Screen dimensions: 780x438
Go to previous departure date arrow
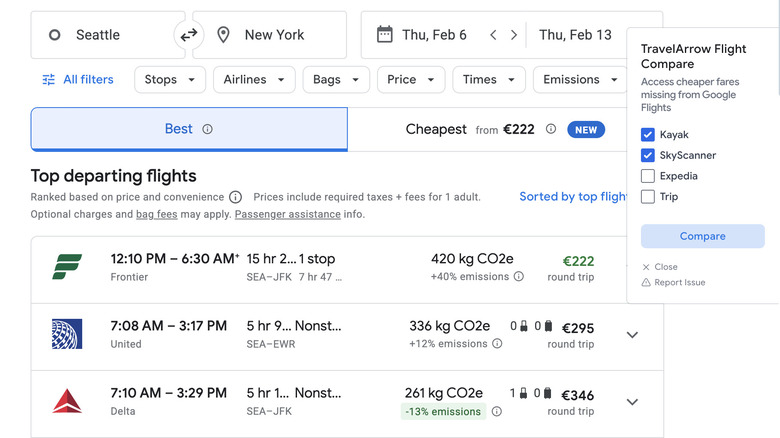pos(493,35)
